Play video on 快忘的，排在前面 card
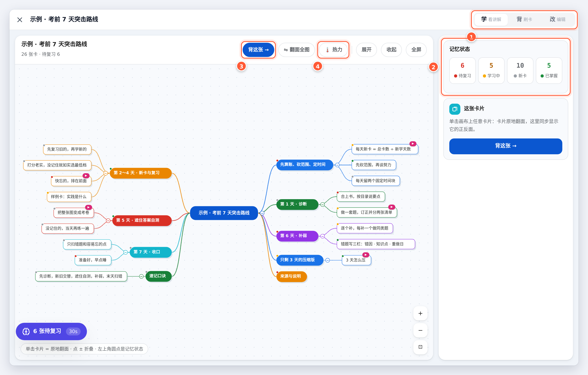This screenshot has width=588, height=375. (86, 175)
